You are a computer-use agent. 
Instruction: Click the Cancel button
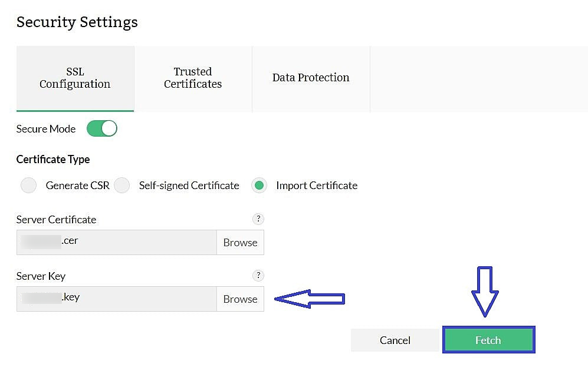click(395, 340)
